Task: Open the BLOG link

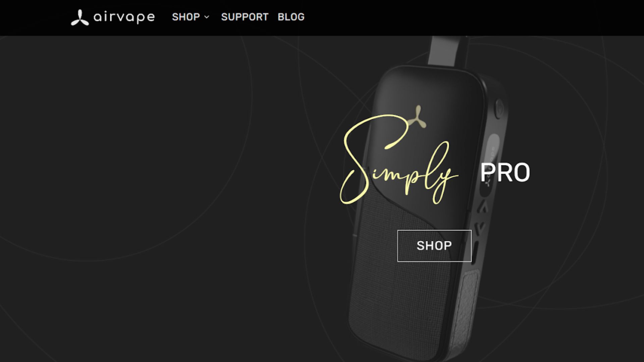Action: tap(291, 17)
